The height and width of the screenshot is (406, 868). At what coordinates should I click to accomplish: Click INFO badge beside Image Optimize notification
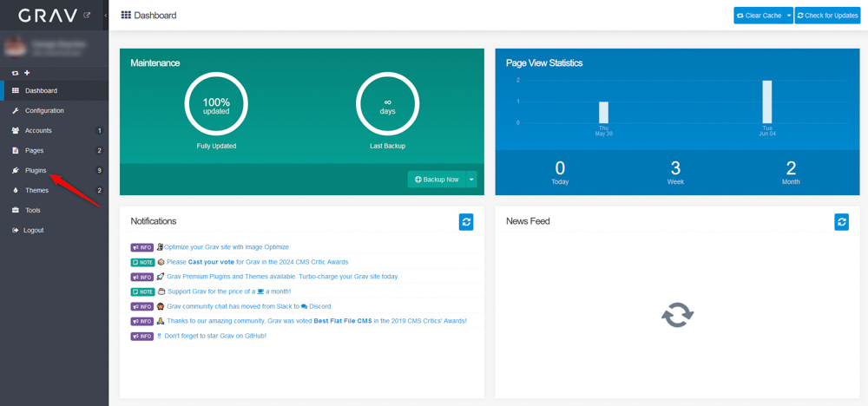[142, 247]
